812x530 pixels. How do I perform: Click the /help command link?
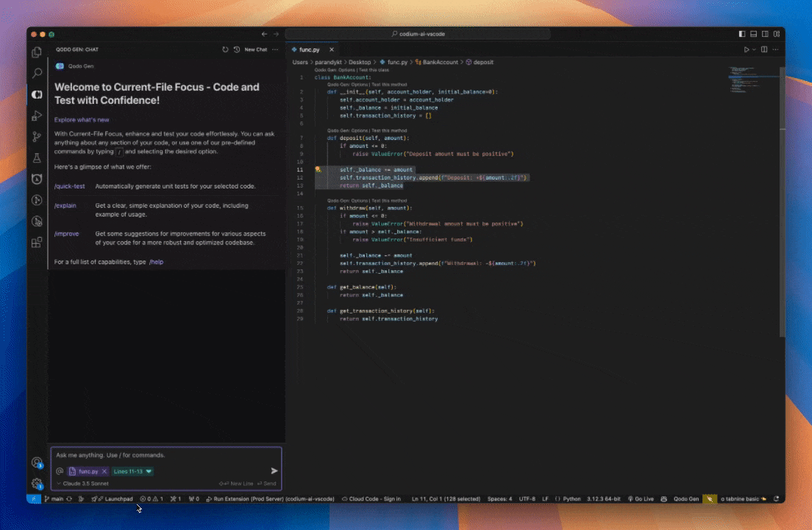point(157,262)
